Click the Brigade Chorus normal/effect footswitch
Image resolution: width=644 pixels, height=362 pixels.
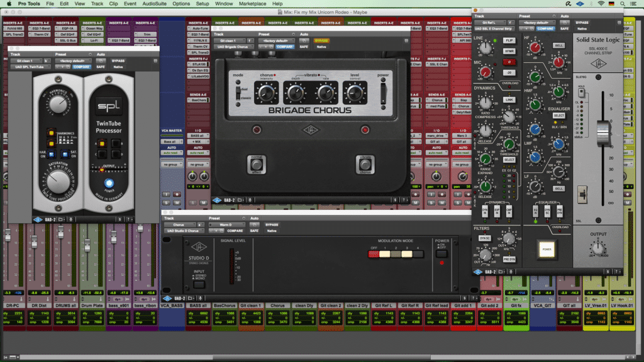tap(257, 165)
